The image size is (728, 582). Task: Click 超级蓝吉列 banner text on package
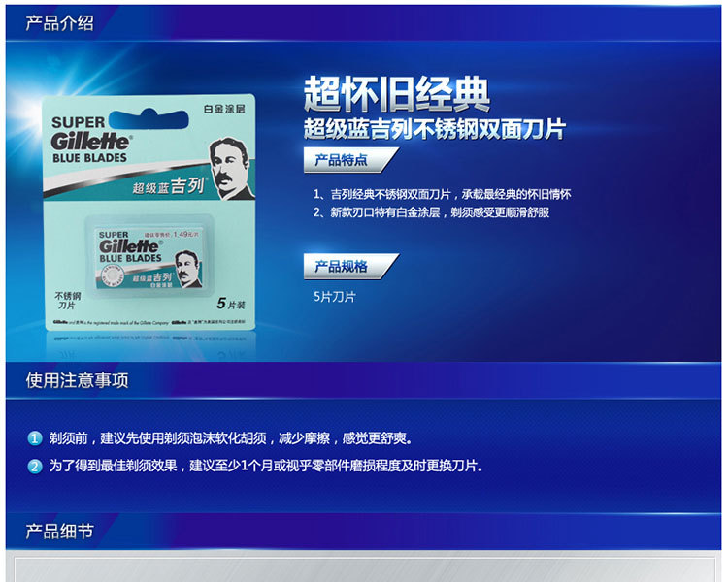tap(168, 186)
